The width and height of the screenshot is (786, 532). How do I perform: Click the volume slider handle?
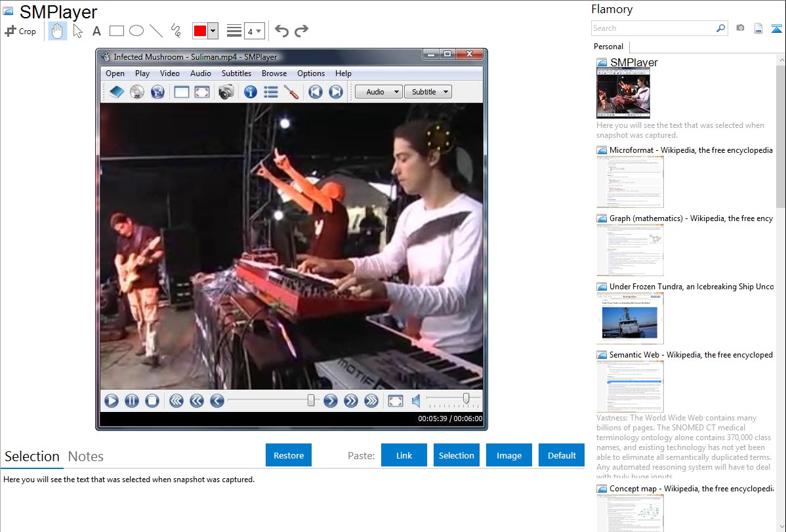[x=466, y=398]
